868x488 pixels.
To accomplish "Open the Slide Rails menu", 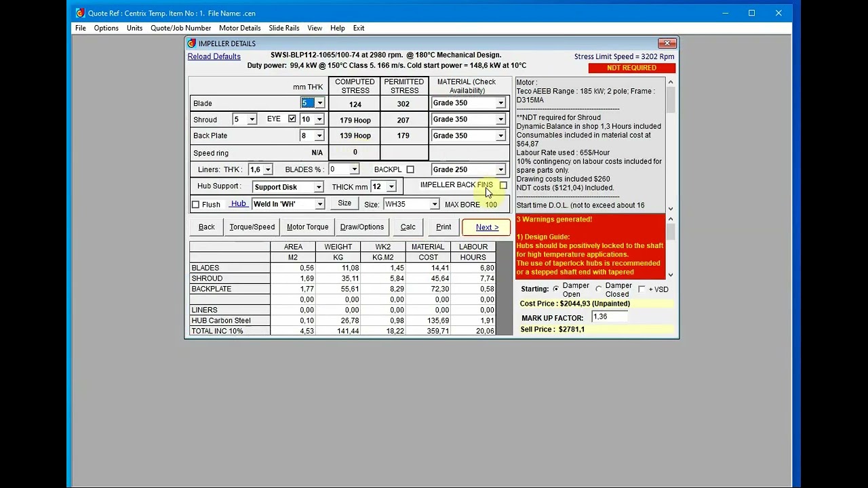I will click(284, 28).
